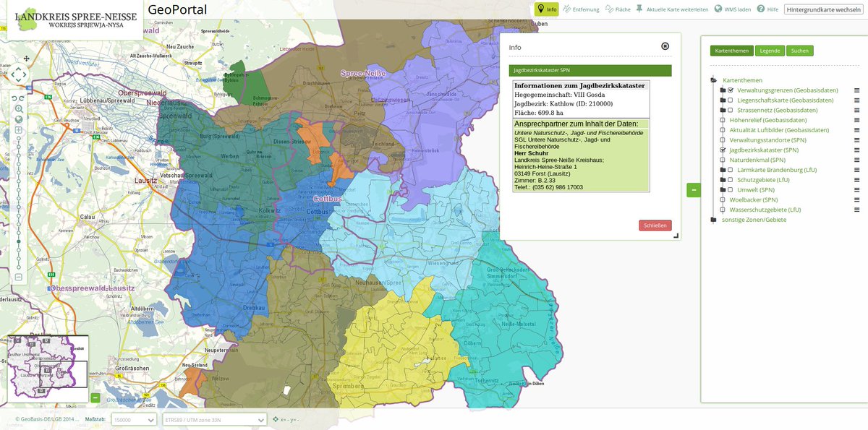Open the menu icon for Verwaltungsgrenzen layer

856,90
